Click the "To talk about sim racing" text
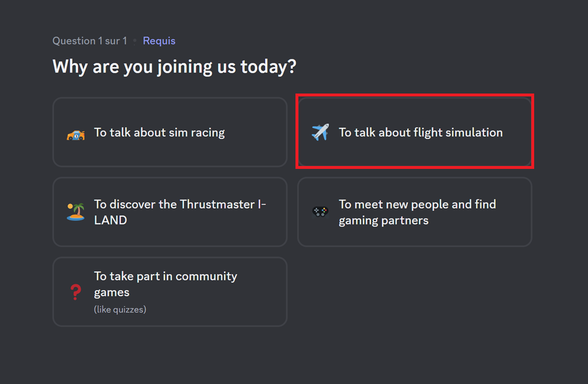Viewport: 588px width, 384px height. pos(159,133)
